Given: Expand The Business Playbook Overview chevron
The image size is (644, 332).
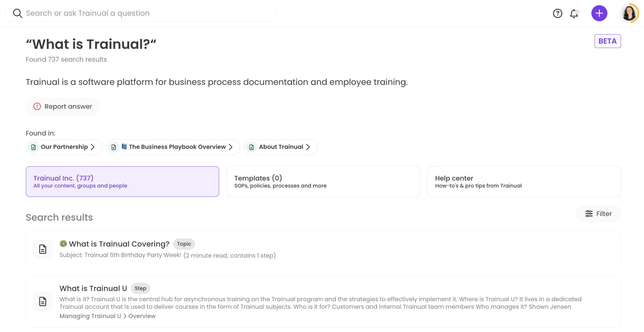Looking at the screenshot, I should [x=231, y=147].
